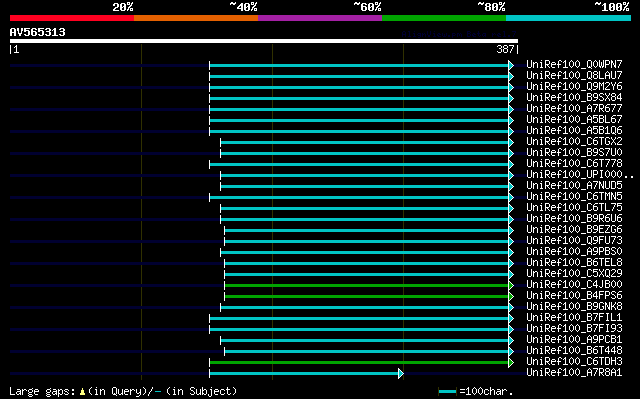Viewport: 640px width, 399px height.
Task: Open the UniRef100_B7FIL1 hit label
Action: point(574,318)
